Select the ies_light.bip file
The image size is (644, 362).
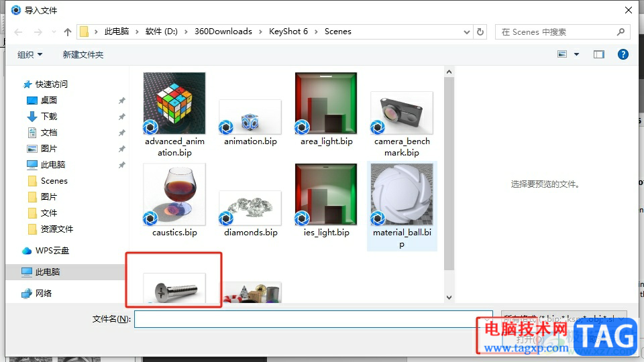click(x=326, y=200)
